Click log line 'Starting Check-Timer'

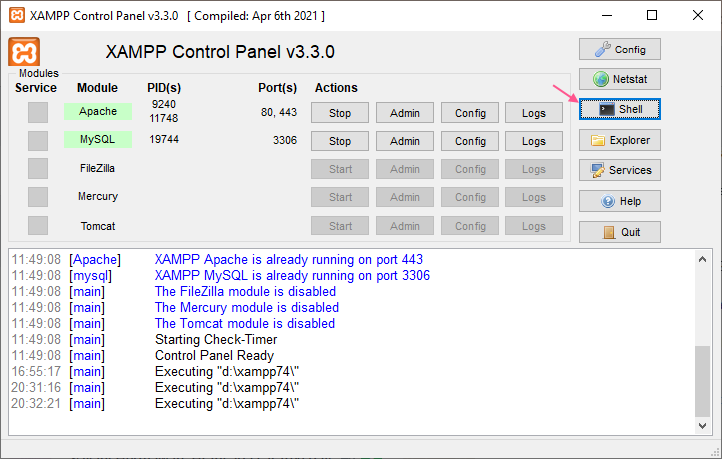[x=216, y=339]
